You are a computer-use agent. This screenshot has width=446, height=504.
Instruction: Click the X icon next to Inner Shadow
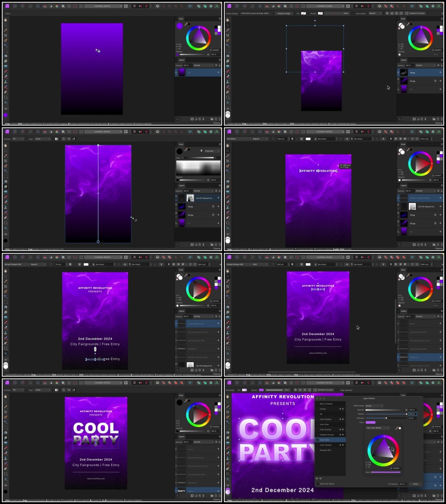click(343, 419)
